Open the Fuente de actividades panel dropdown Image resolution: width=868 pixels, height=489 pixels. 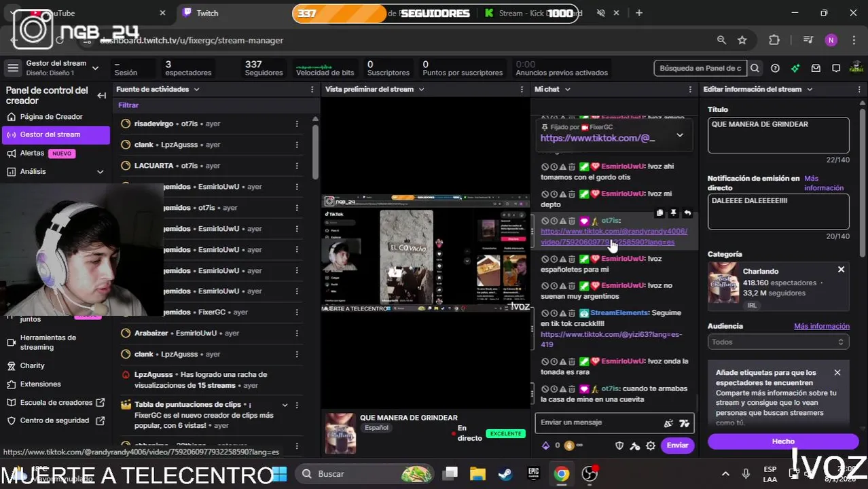coord(196,89)
